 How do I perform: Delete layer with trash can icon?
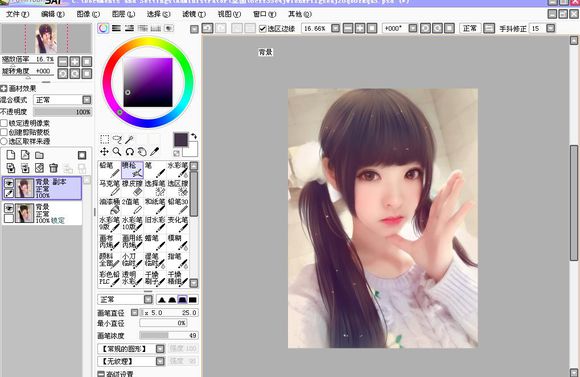54,168
